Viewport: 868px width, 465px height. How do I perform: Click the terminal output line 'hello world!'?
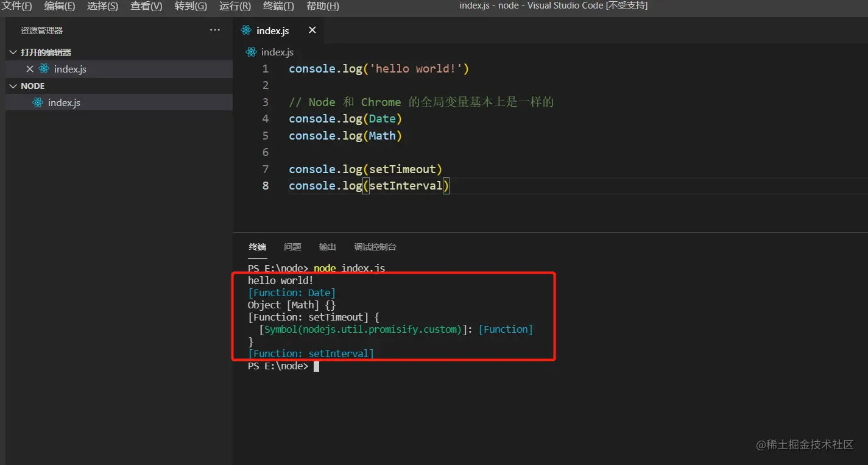[281, 280]
